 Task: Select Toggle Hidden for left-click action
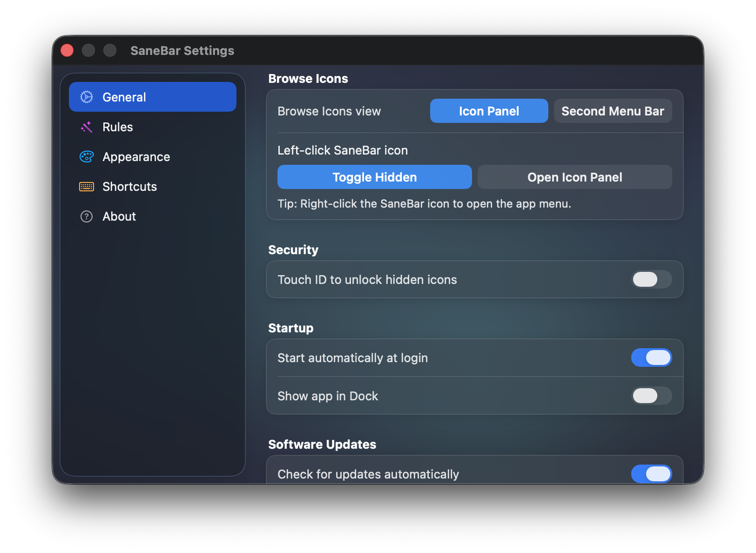pyautogui.click(x=374, y=177)
